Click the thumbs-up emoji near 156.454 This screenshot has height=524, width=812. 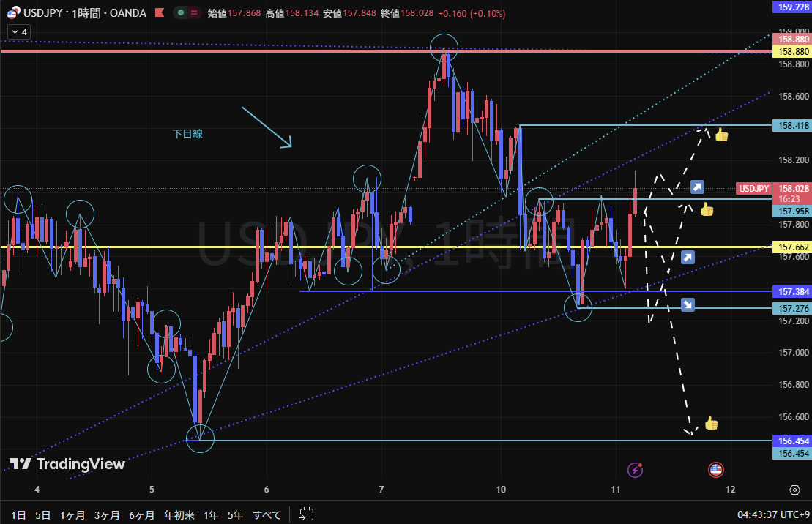tap(711, 423)
